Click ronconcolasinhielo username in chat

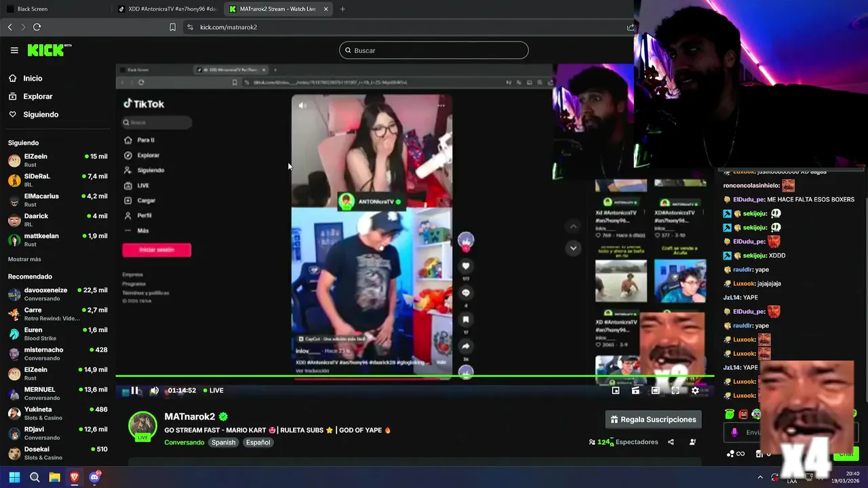tap(751, 185)
